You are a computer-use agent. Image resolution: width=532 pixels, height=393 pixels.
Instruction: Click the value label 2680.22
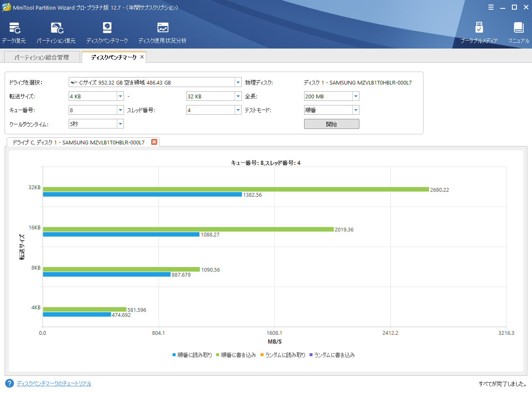click(x=439, y=190)
